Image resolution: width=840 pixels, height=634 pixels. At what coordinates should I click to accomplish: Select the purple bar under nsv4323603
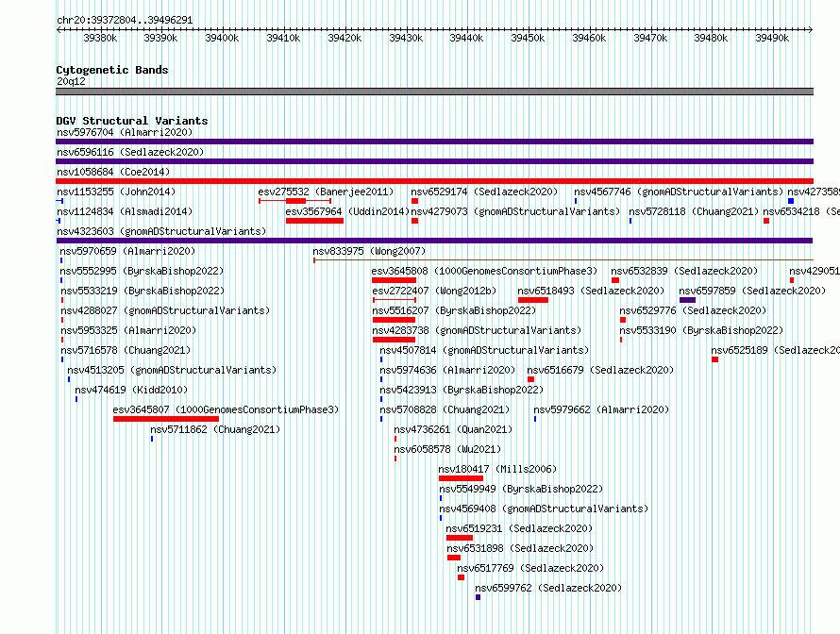coord(434,241)
